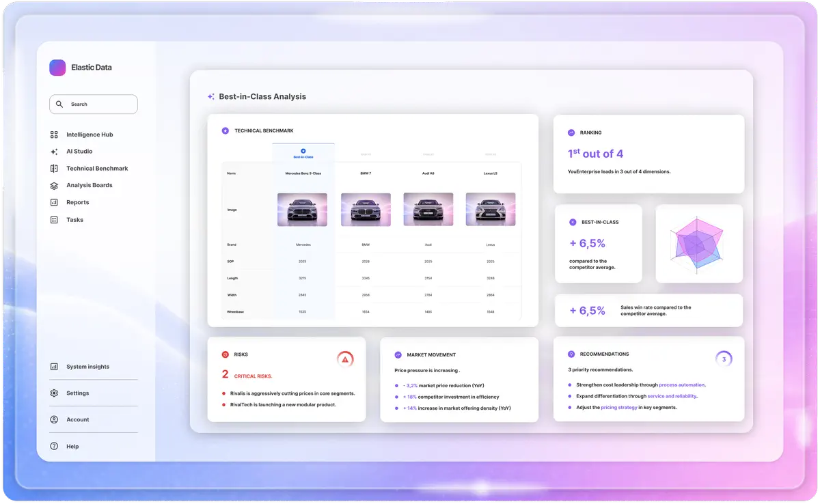The height and width of the screenshot is (504, 820).
Task: Select the Best-in-Class column tab
Action: (x=303, y=152)
